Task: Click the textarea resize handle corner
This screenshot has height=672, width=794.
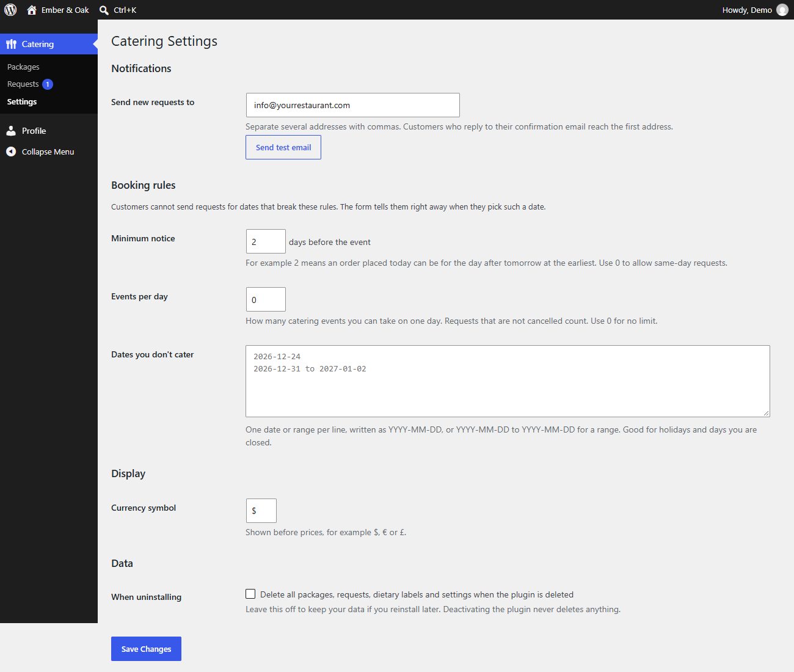Action: (766, 413)
